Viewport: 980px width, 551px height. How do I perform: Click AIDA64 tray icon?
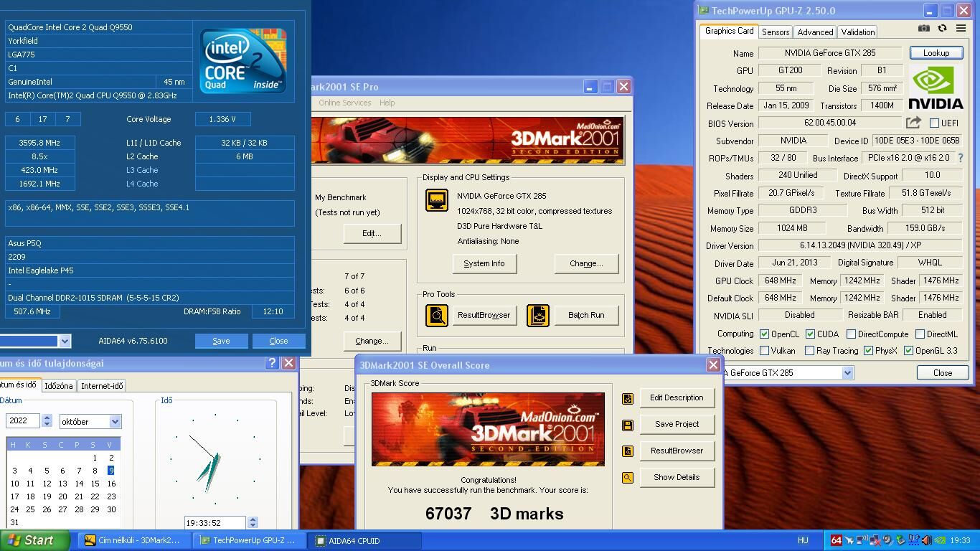(x=837, y=540)
